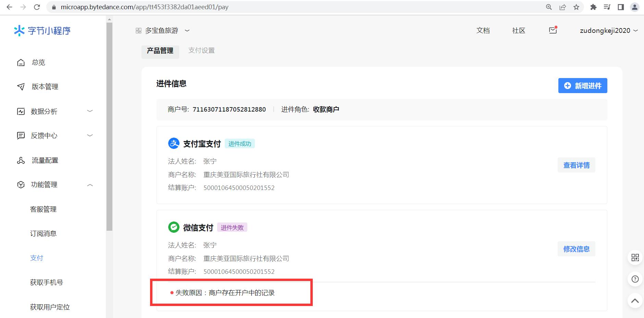The height and width of the screenshot is (318, 644).
Task: Open the browser profile avatar icon
Action: [634, 7]
